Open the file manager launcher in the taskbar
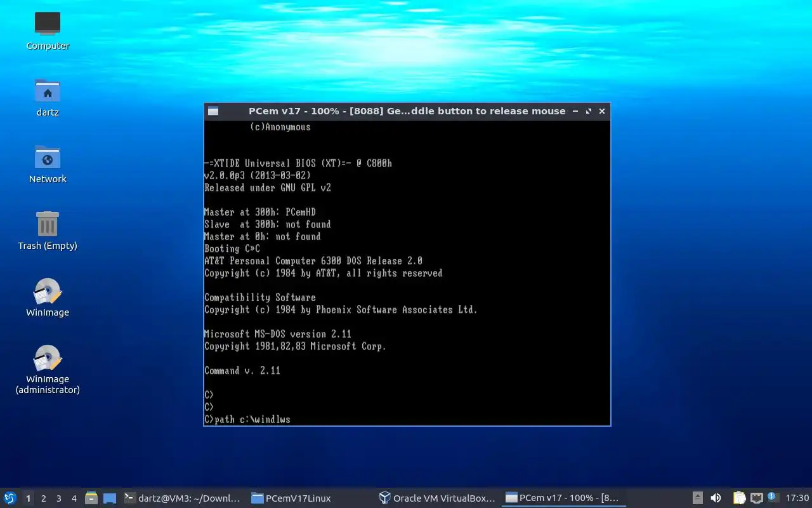 [91, 498]
